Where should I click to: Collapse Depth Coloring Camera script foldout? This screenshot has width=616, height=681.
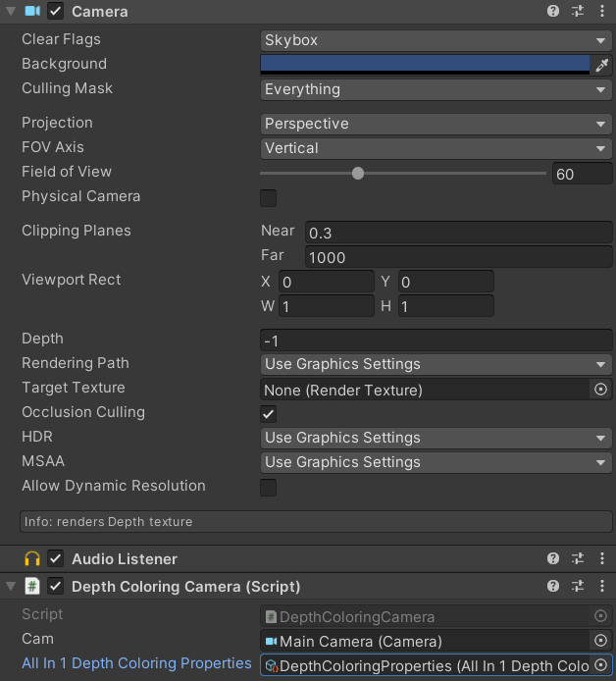coord(11,587)
